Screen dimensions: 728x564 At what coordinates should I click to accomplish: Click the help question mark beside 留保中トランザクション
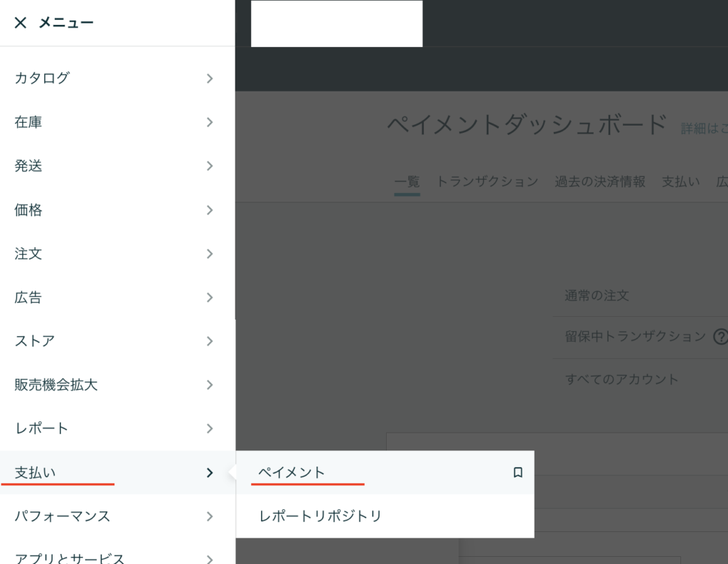(720, 336)
